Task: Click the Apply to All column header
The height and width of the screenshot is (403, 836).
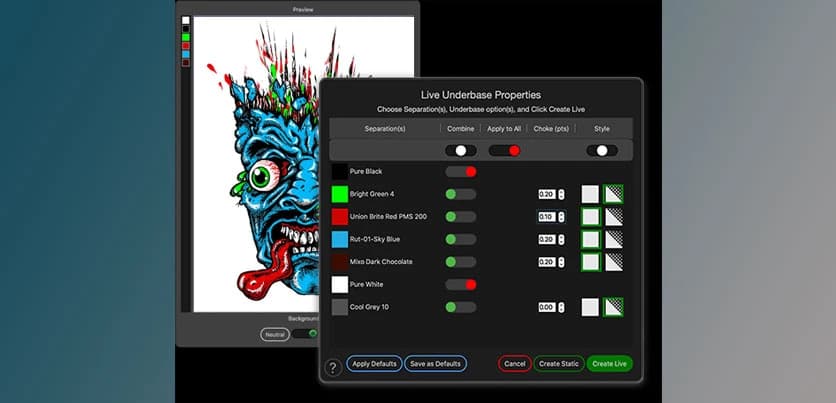Action: click(x=504, y=128)
